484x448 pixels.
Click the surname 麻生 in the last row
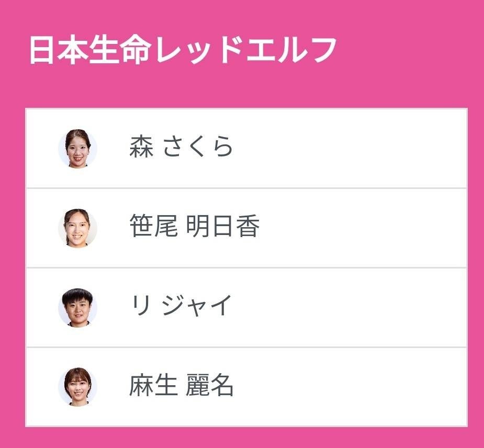pos(154,386)
